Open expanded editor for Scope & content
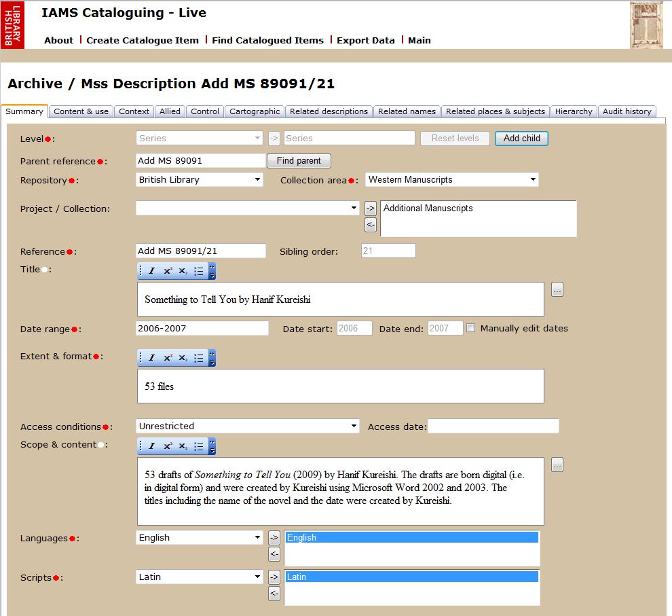The image size is (672, 616). click(557, 465)
